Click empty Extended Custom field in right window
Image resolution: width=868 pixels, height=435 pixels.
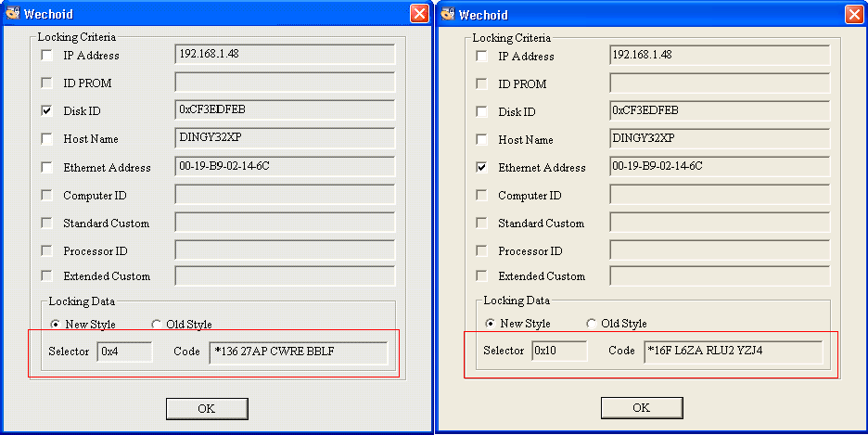(x=720, y=275)
